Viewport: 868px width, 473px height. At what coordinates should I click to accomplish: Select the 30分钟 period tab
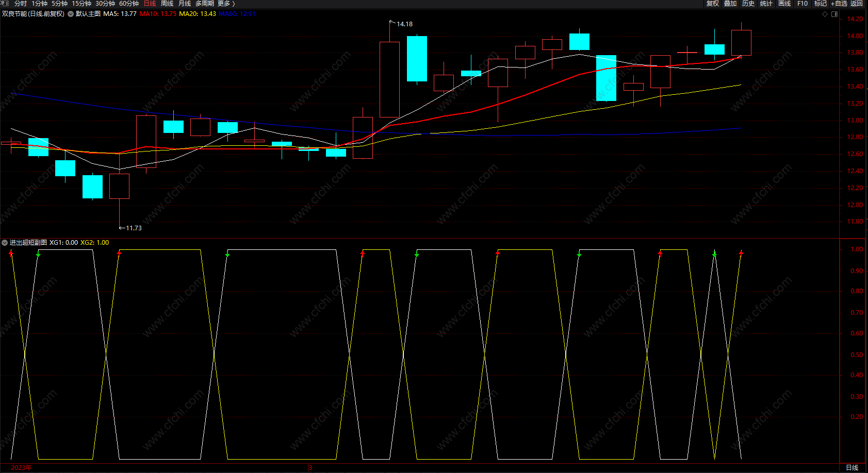[105, 4]
